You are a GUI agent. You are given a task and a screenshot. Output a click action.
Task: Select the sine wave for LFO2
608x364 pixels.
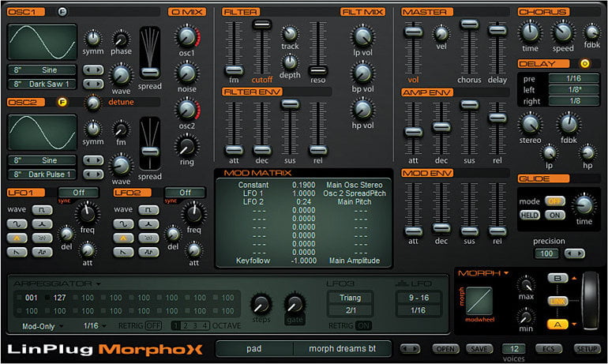[123, 224]
